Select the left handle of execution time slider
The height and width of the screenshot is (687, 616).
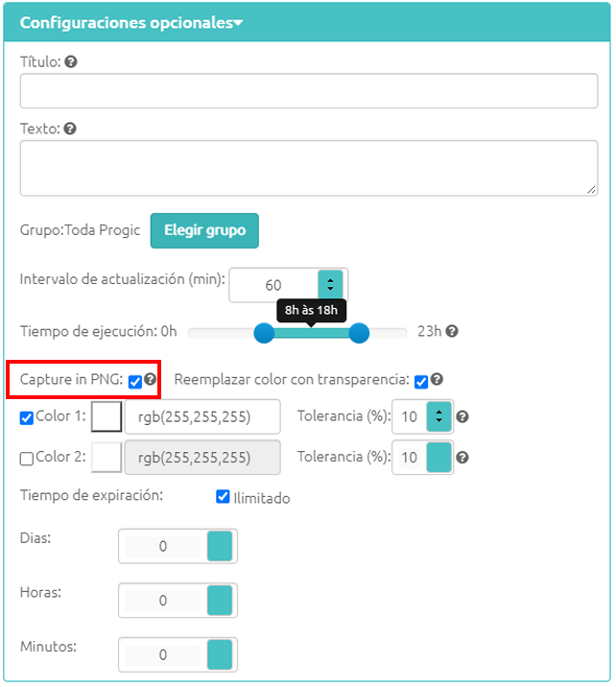coord(264,333)
